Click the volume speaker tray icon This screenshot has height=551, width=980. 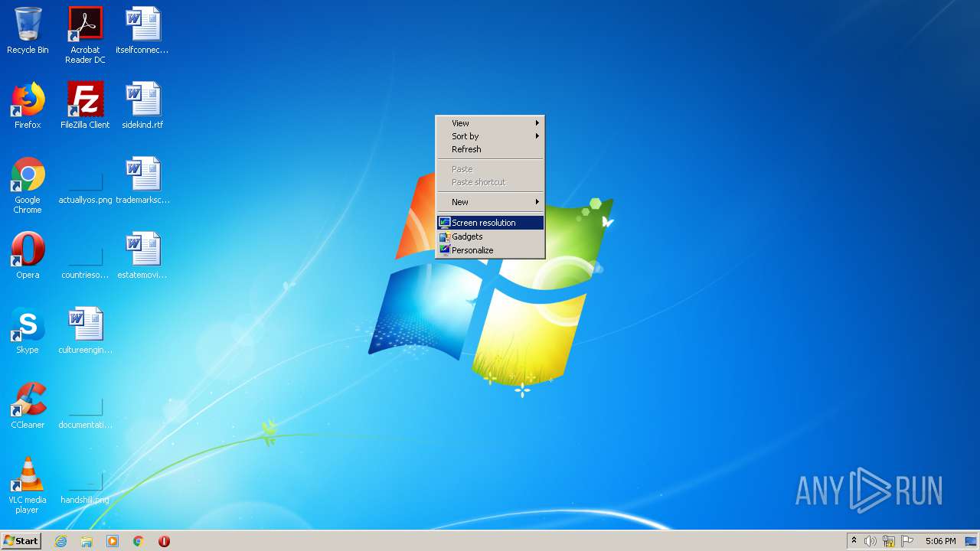pos(871,541)
